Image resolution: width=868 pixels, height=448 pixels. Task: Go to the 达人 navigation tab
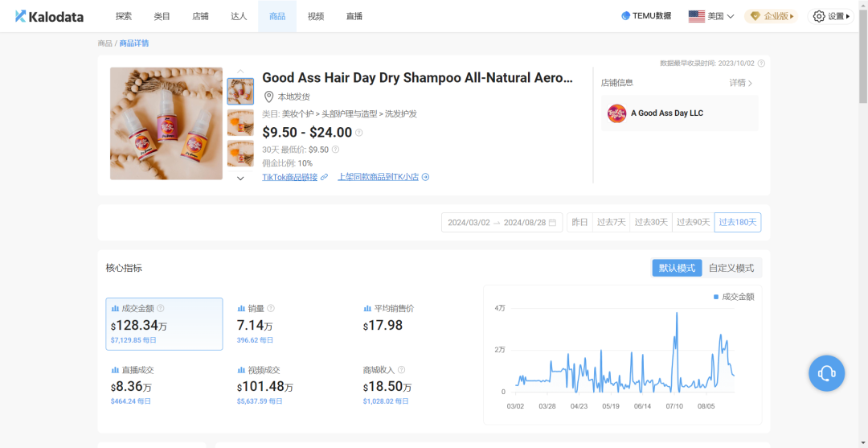click(x=239, y=16)
